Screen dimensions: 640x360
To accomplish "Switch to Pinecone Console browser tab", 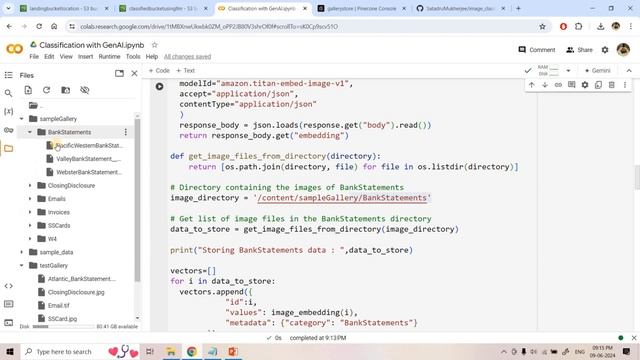I will point(361,8).
